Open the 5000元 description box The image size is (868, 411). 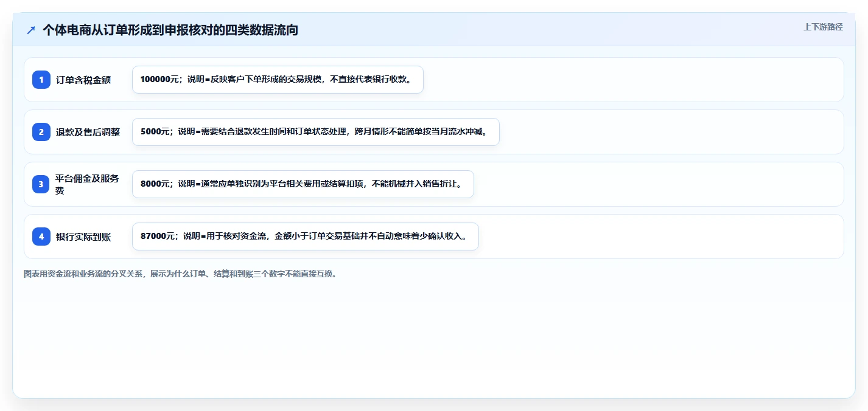click(315, 132)
